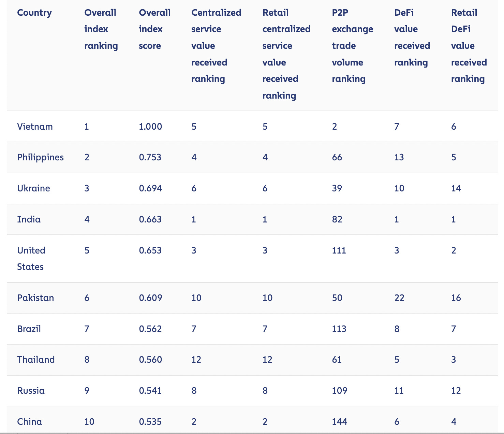
Task: Click China's P2P ranking value 144
Action: pyautogui.click(x=340, y=422)
